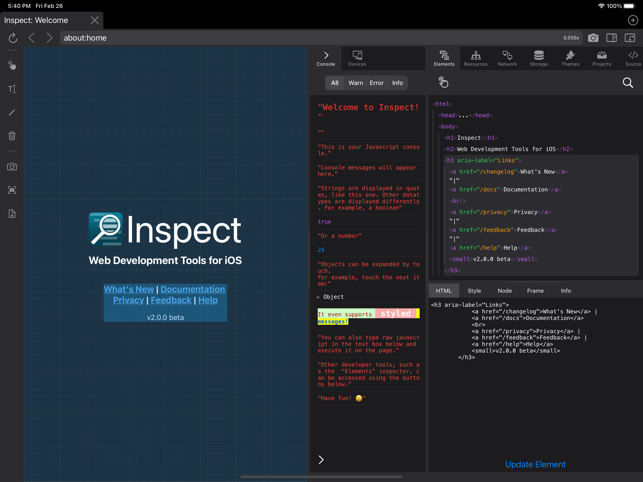This screenshot has width=643, height=482.
Task: Select the line drawing tool
Action: point(12,112)
